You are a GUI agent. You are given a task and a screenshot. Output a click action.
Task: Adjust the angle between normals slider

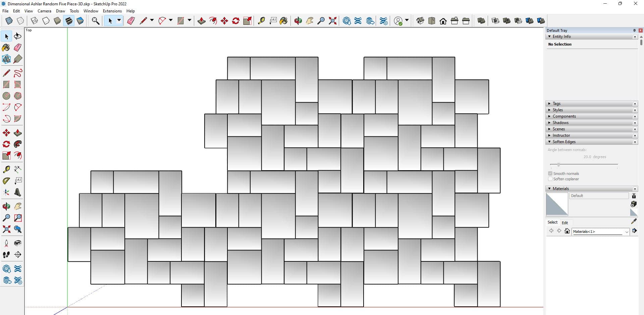pos(558,165)
